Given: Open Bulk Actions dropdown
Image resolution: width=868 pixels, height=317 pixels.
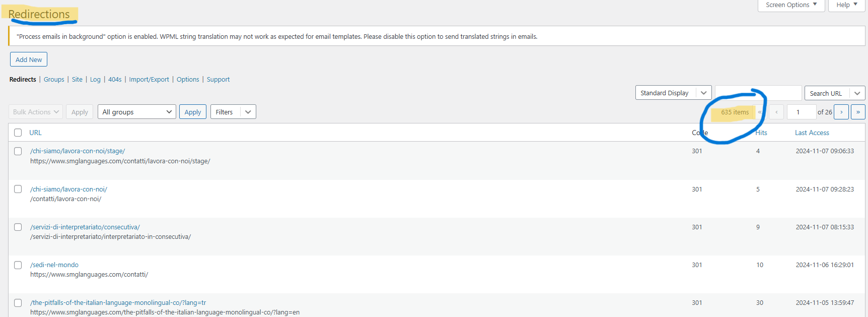Looking at the screenshot, I should click(x=36, y=112).
